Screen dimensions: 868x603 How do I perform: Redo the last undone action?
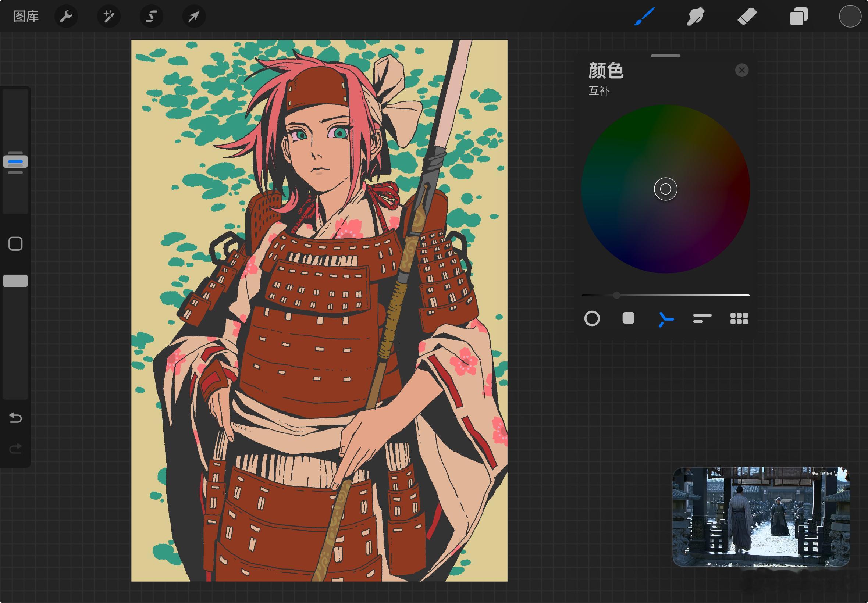(x=15, y=449)
